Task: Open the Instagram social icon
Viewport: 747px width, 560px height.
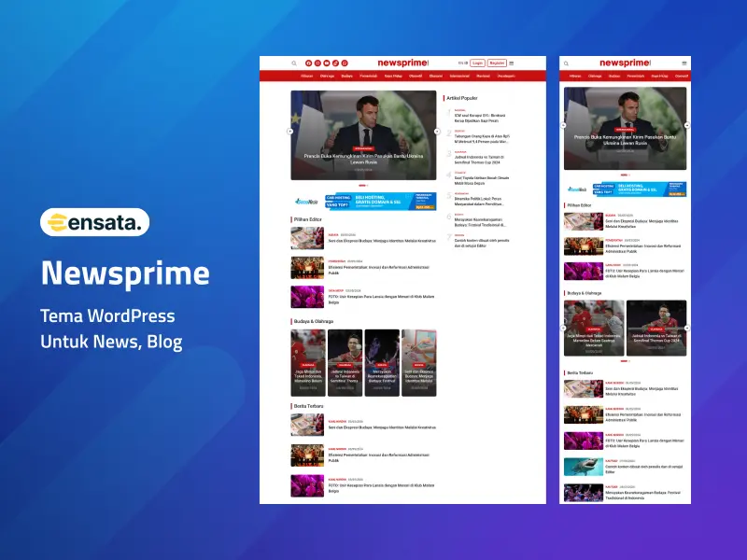Action: click(x=316, y=63)
